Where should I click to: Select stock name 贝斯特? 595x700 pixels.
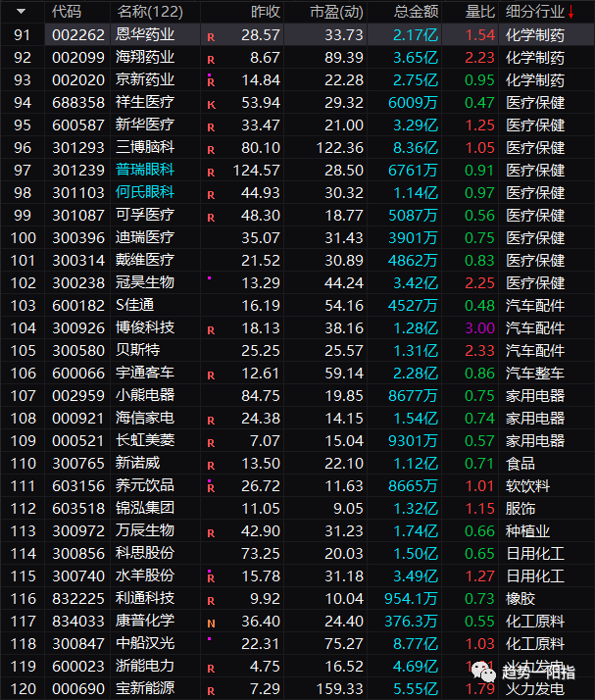tap(137, 350)
